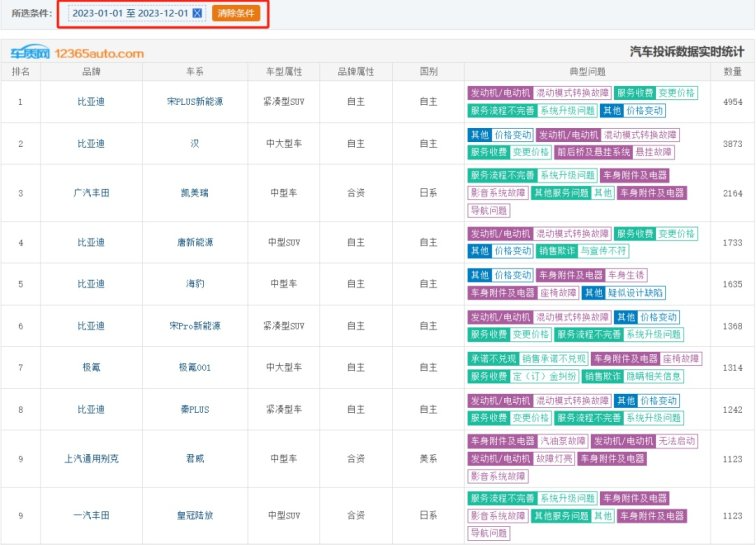
Task: Click the 品牌属性 column header
Action: [x=356, y=72]
